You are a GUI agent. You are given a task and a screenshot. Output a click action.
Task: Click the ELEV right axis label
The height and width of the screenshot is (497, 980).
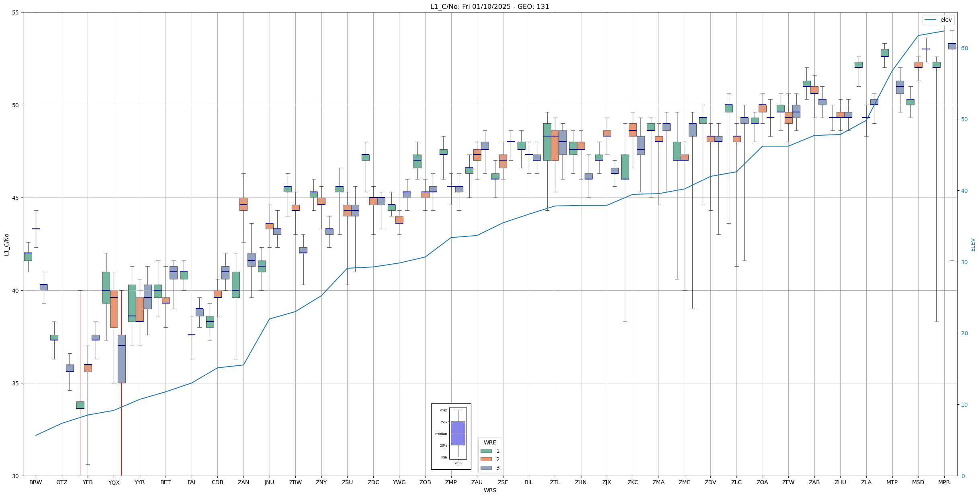coord(973,244)
